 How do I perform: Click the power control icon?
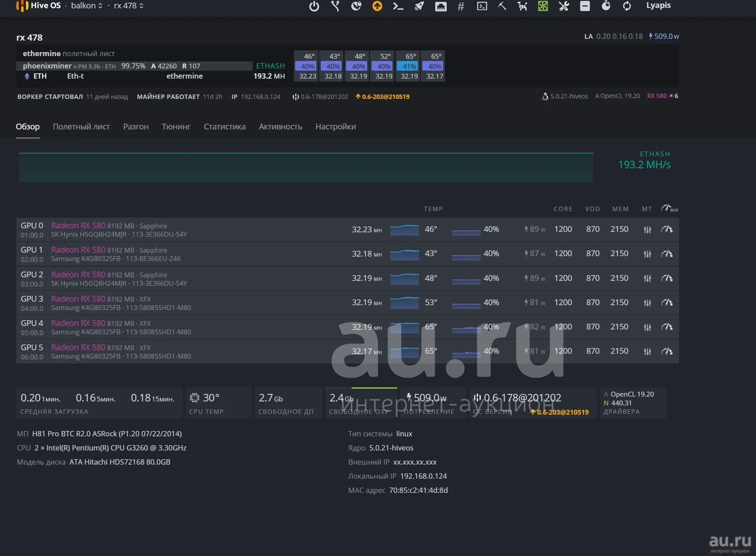pyautogui.click(x=314, y=6)
